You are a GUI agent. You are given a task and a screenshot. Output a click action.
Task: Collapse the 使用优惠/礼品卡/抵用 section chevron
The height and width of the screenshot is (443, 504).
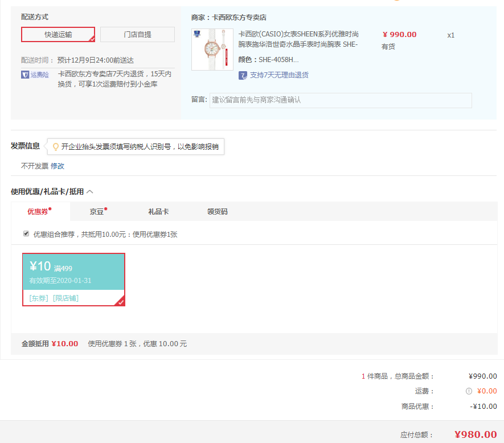[90, 191]
